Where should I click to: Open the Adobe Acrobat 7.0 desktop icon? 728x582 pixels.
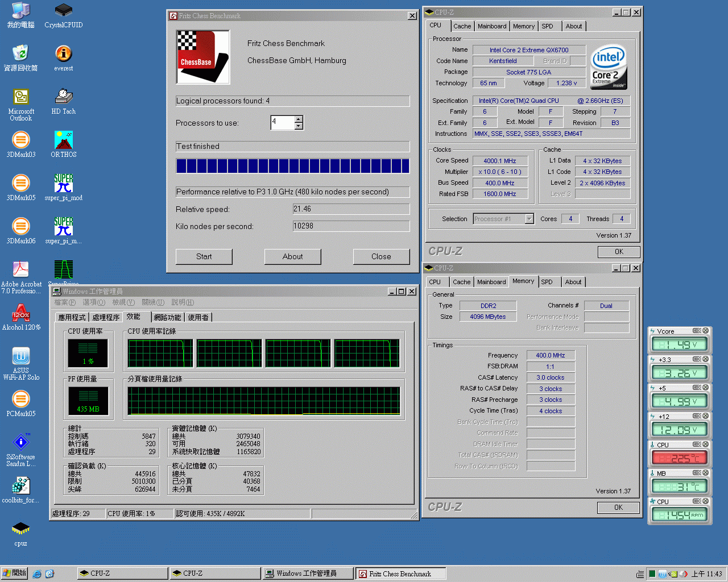point(21,278)
